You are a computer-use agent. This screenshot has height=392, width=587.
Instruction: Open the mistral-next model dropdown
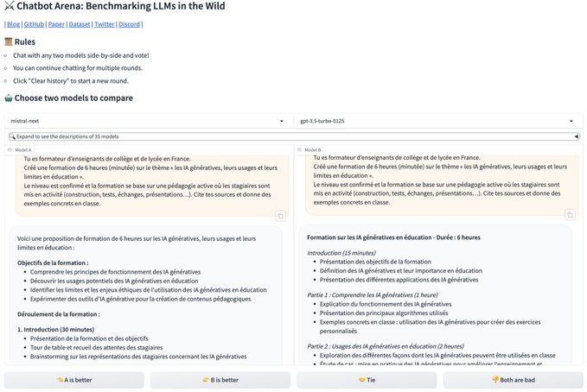click(149, 121)
